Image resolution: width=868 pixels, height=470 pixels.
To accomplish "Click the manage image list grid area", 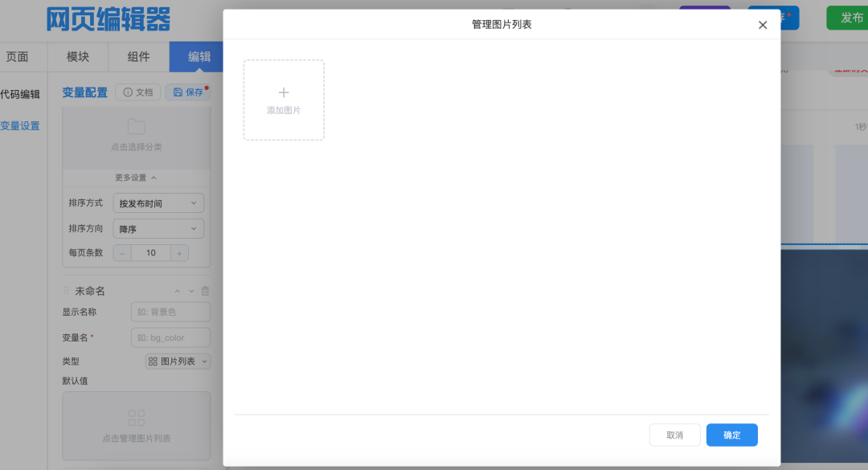I will coord(136,427).
